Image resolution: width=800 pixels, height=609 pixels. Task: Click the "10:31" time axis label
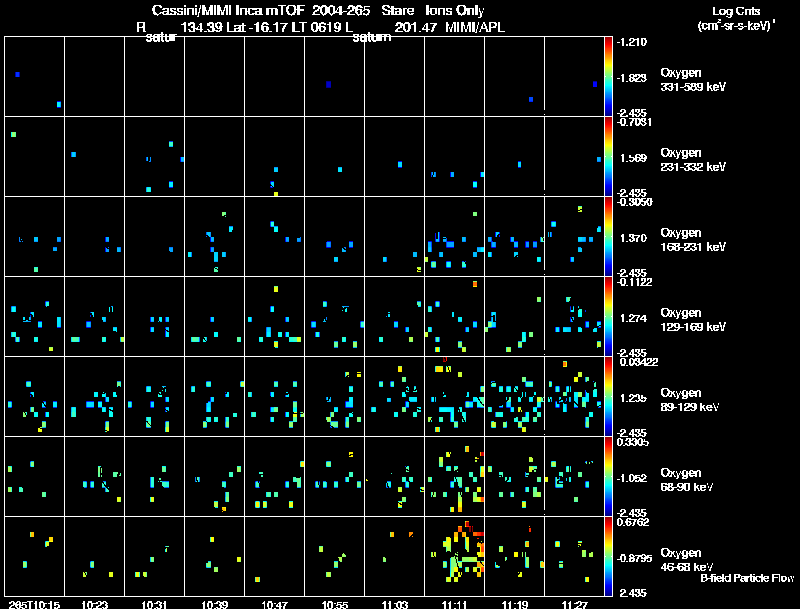coord(154,604)
